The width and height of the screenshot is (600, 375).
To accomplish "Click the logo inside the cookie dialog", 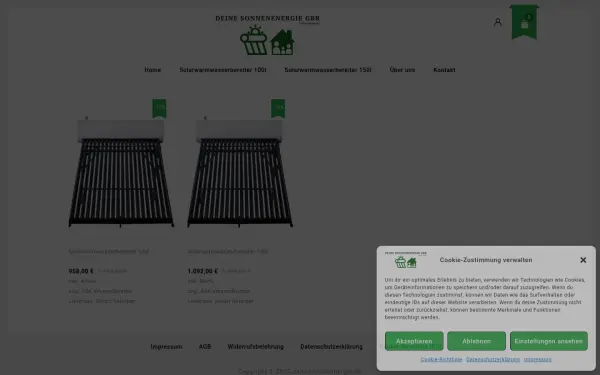I will click(406, 260).
